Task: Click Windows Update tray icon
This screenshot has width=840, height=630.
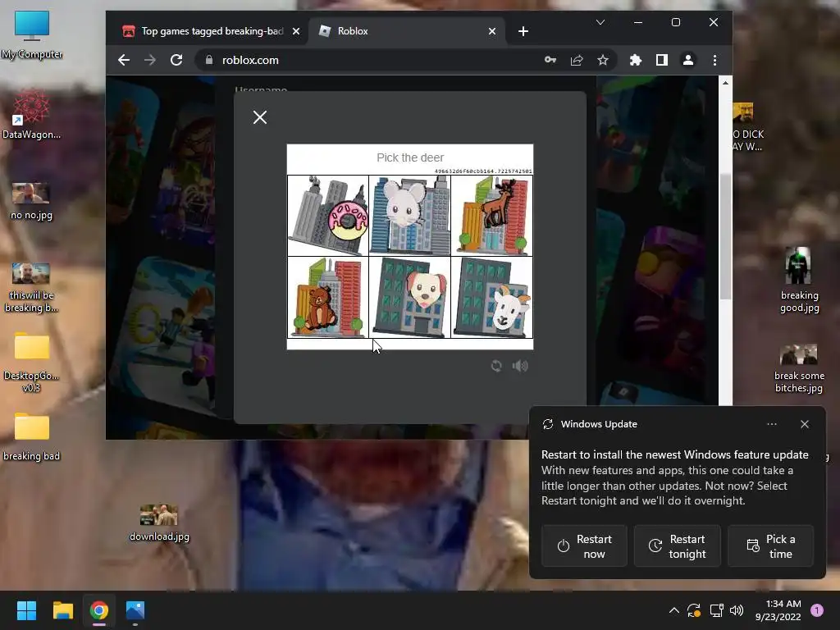Action: click(694, 610)
